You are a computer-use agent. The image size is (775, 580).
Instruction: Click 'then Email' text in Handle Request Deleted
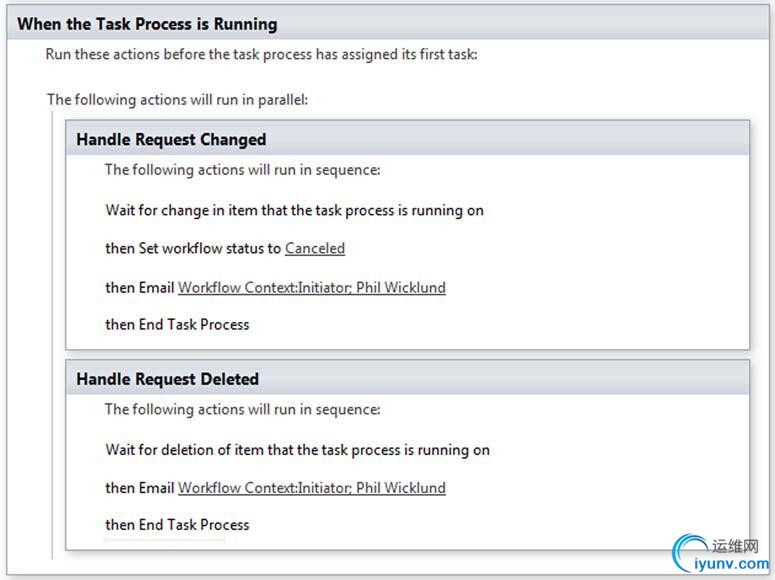tap(140, 488)
